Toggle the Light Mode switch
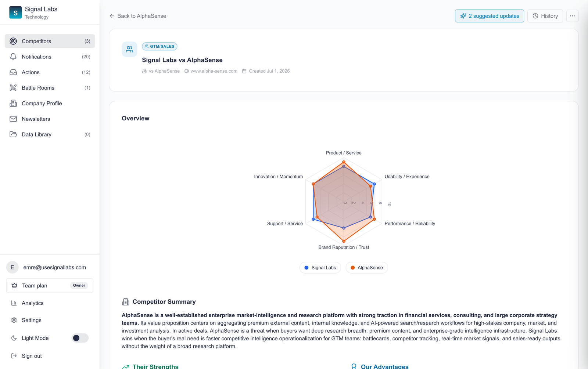 [80, 338]
